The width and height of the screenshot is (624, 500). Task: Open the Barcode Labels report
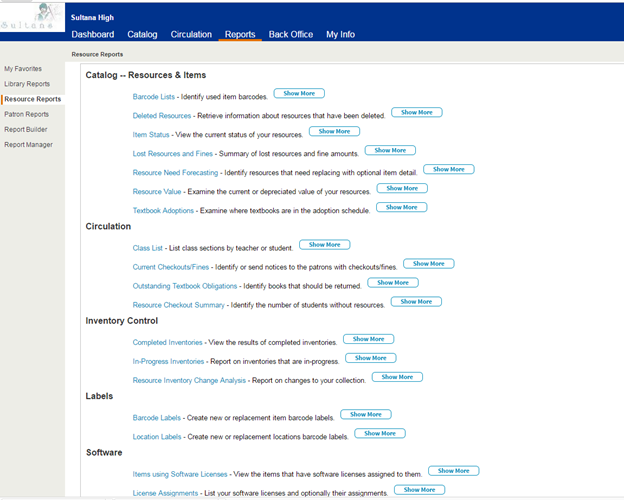(x=157, y=418)
